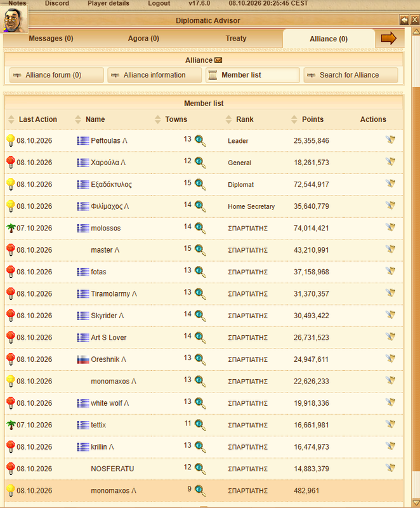
Task: Switch to the Messages (0) tab
Action: coord(51,39)
